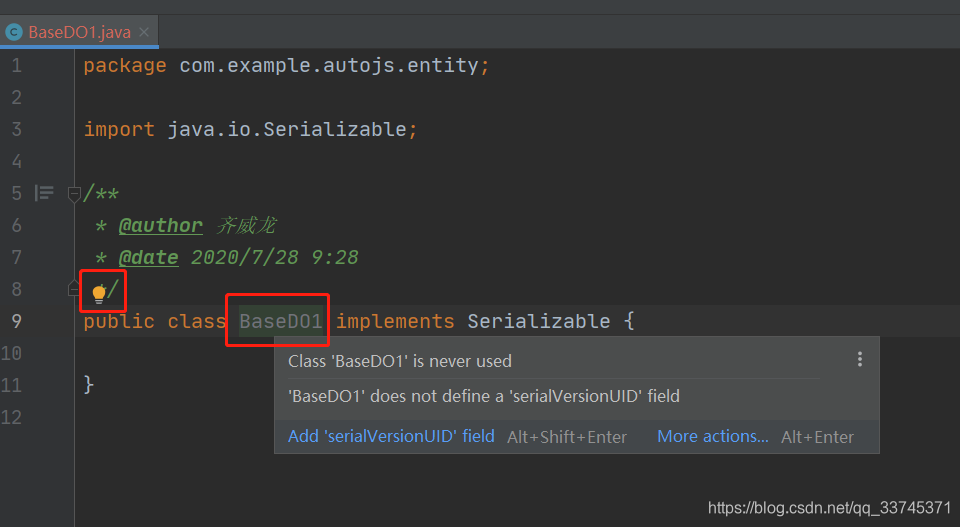The image size is (960, 527).
Task: Click the author name 齐威龙
Action: (246, 225)
